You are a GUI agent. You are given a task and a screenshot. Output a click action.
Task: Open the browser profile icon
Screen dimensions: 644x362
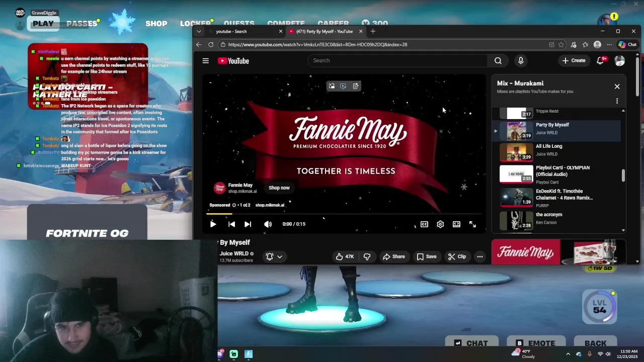pos(597,44)
